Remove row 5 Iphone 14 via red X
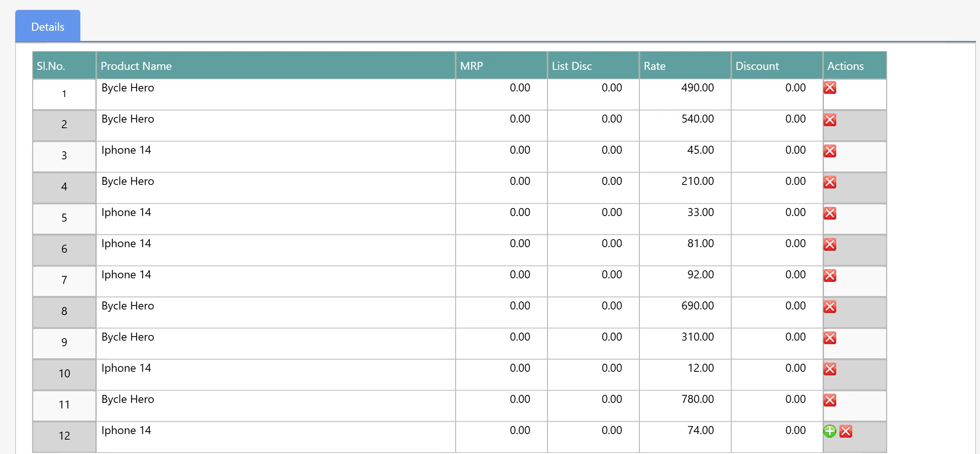Viewport: 980px width, 454px height. click(x=830, y=213)
